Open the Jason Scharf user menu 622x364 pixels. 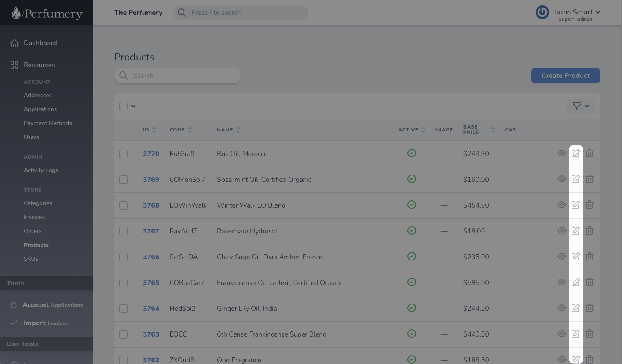click(x=577, y=13)
